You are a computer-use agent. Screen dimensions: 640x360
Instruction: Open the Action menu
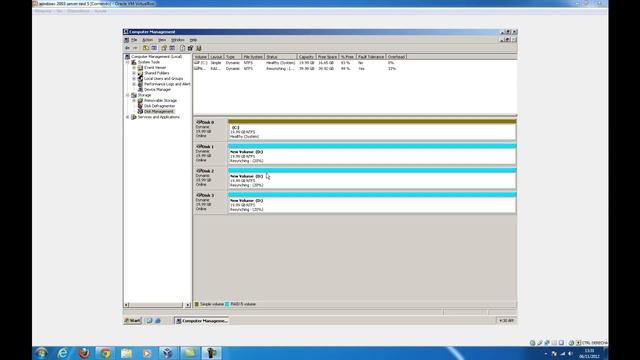[147, 40]
